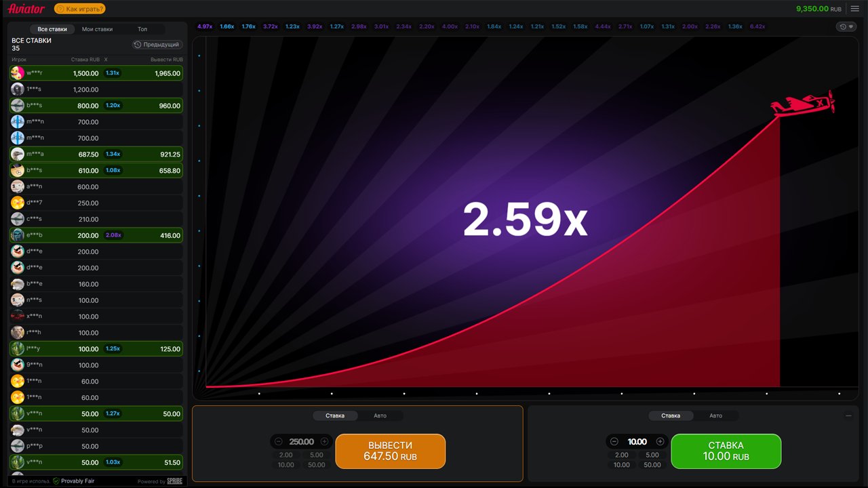Open Мои ставки tab

click(98, 29)
